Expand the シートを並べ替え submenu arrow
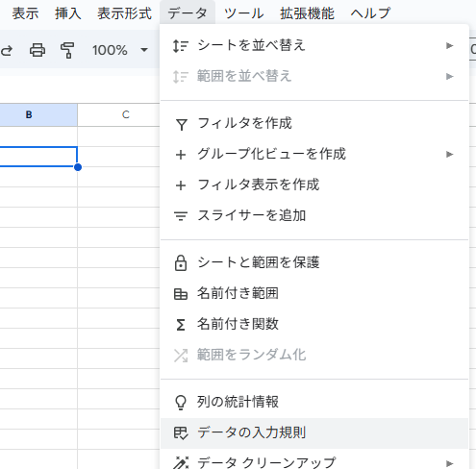The height and width of the screenshot is (469, 476). 450,45
